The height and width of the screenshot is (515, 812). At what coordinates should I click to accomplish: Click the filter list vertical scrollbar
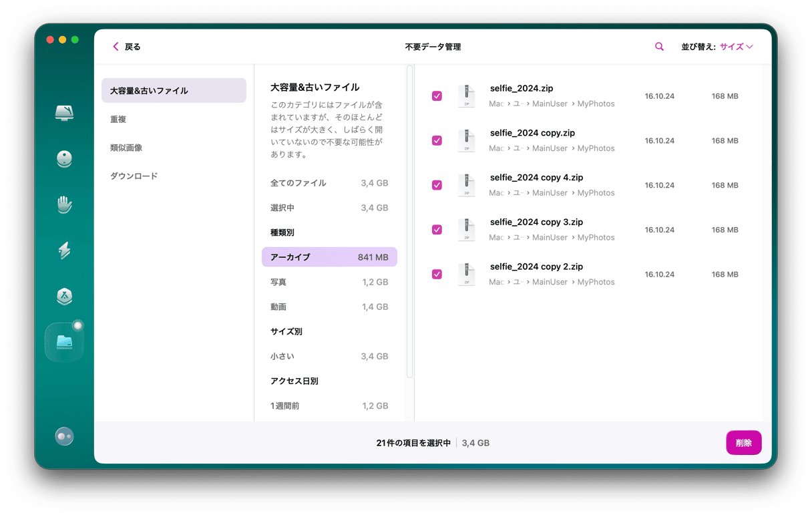[x=409, y=220]
